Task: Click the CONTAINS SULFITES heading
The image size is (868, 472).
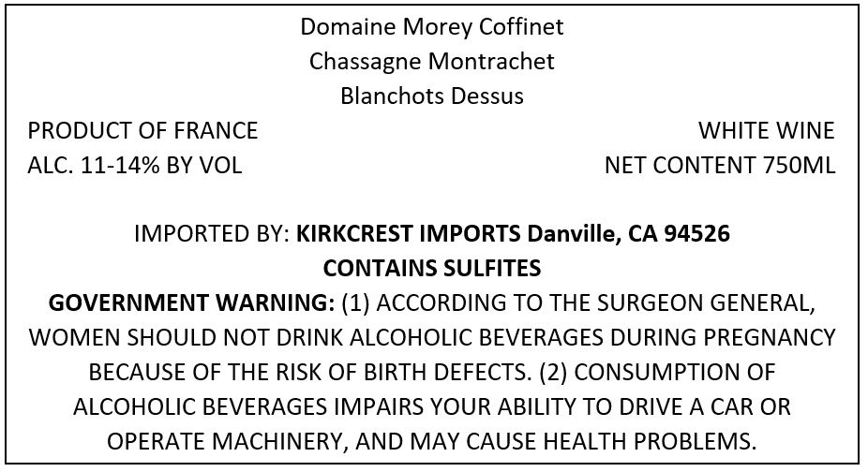Action: click(432, 269)
